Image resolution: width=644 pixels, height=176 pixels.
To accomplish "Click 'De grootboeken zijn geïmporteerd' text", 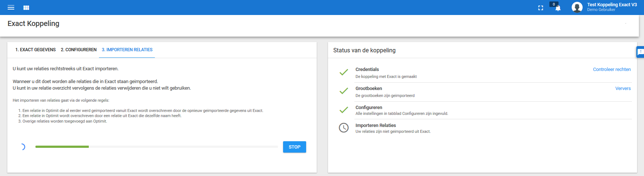I will [x=385, y=96].
